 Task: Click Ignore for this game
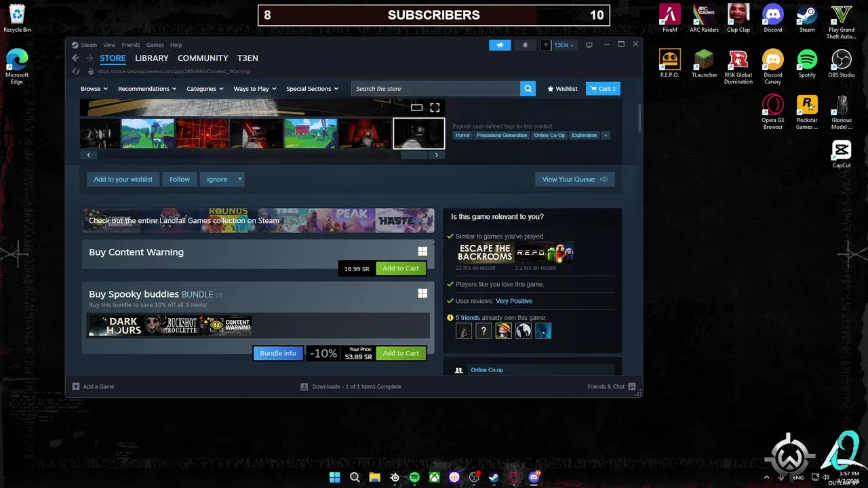(x=217, y=180)
